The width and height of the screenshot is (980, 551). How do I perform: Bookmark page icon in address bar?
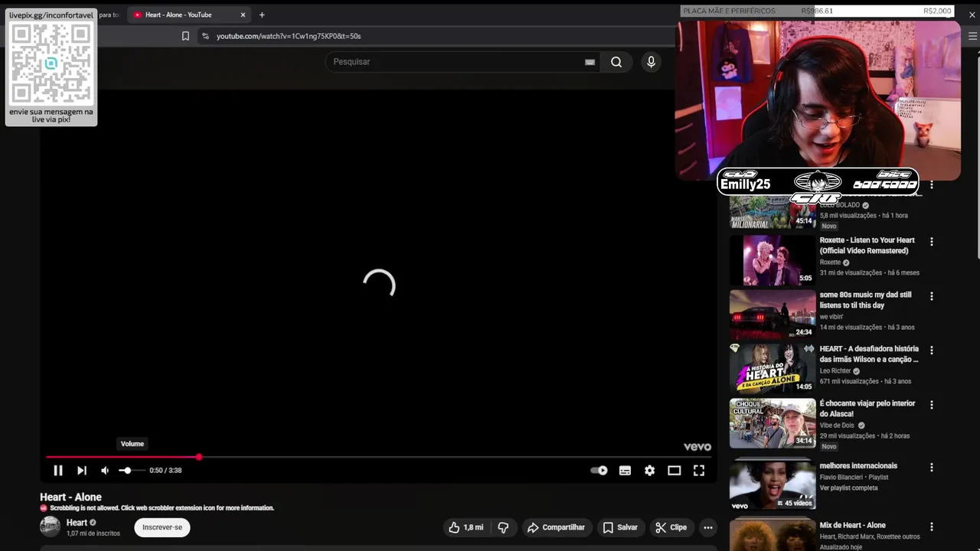point(185,36)
